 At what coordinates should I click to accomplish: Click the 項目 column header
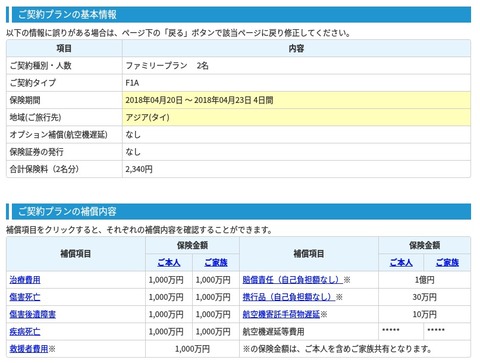[64, 49]
